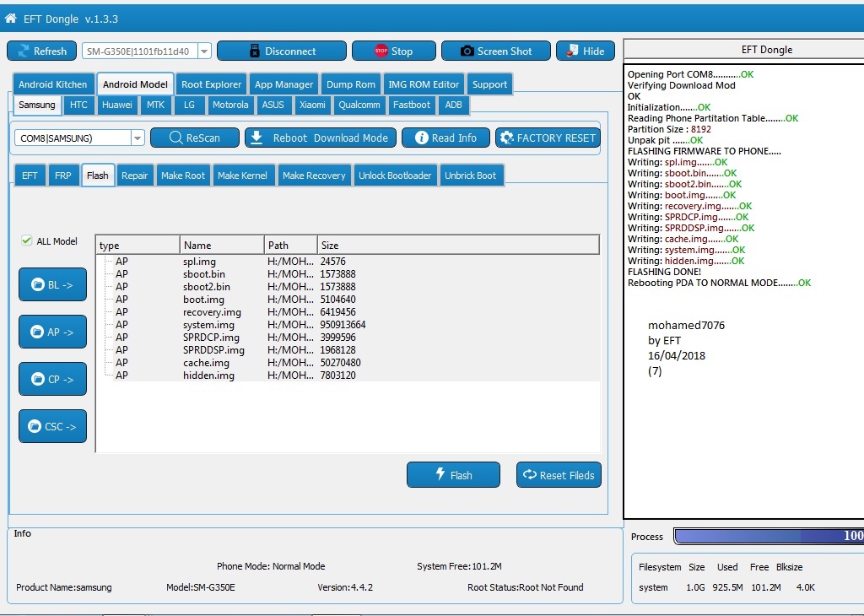Select the ASUS brand tab
The width and height of the screenshot is (864, 616).
(x=273, y=105)
